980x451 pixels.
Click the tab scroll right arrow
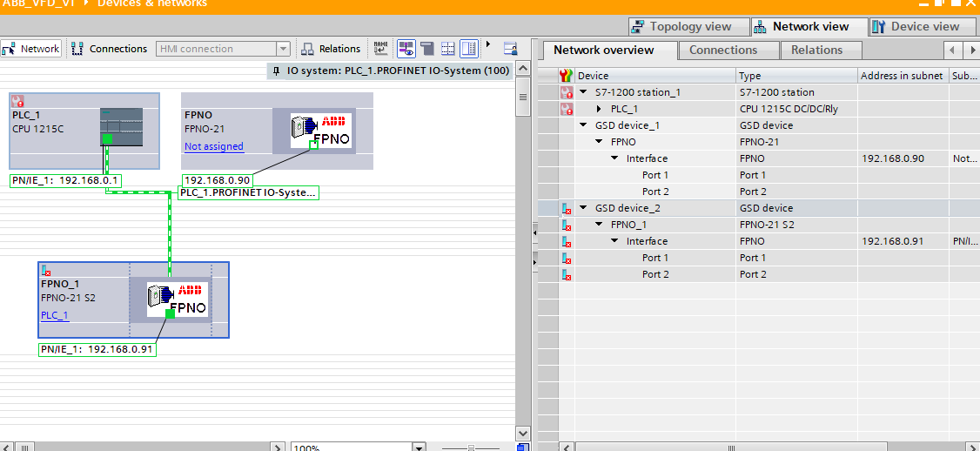[971, 50]
